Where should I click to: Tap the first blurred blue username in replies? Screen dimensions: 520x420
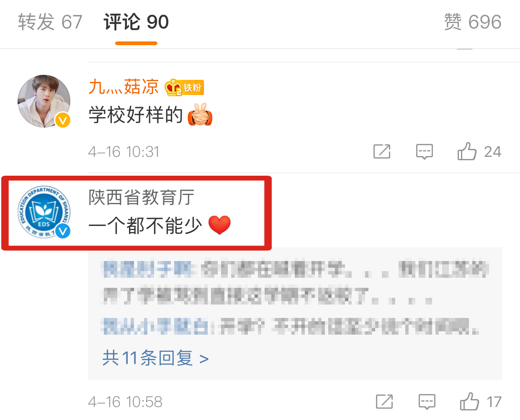pyautogui.click(x=147, y=269)
